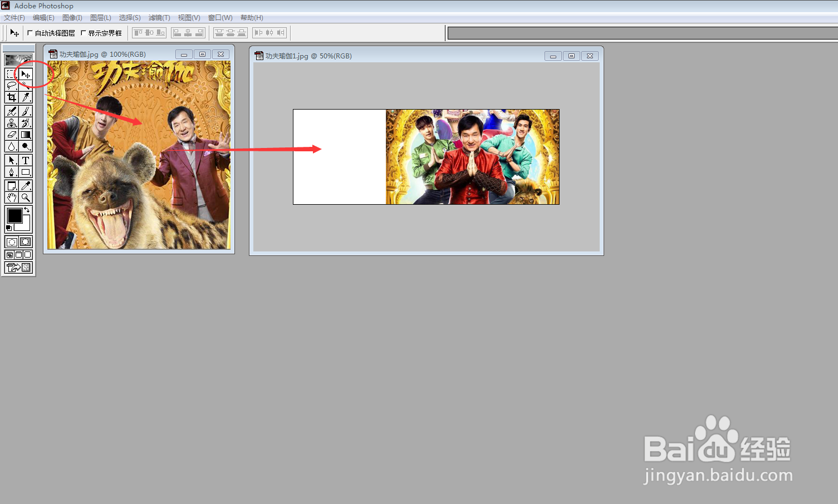The height and width of the screenshot is (504, 838).
Task: Open the 编辑(E) menu
Action: pyautogui.click(x=43, y=18)
